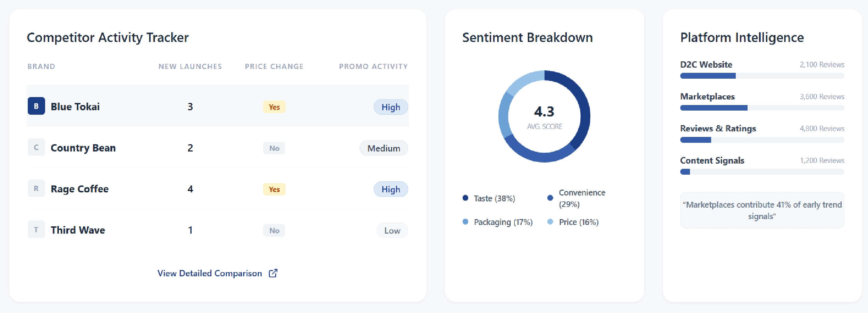868x313 pixels.
Task: Click the 4.3 average score donut center
Action: 544,116
